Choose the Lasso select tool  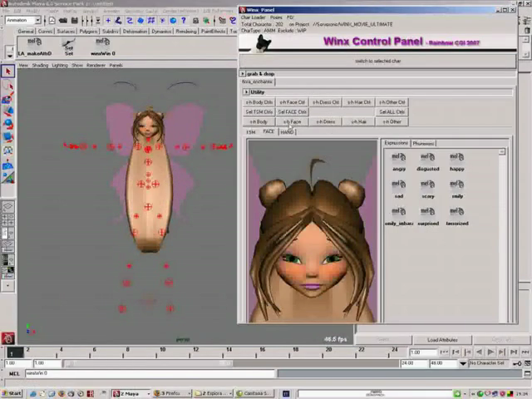pyautogui.click(x=7, y=86)
